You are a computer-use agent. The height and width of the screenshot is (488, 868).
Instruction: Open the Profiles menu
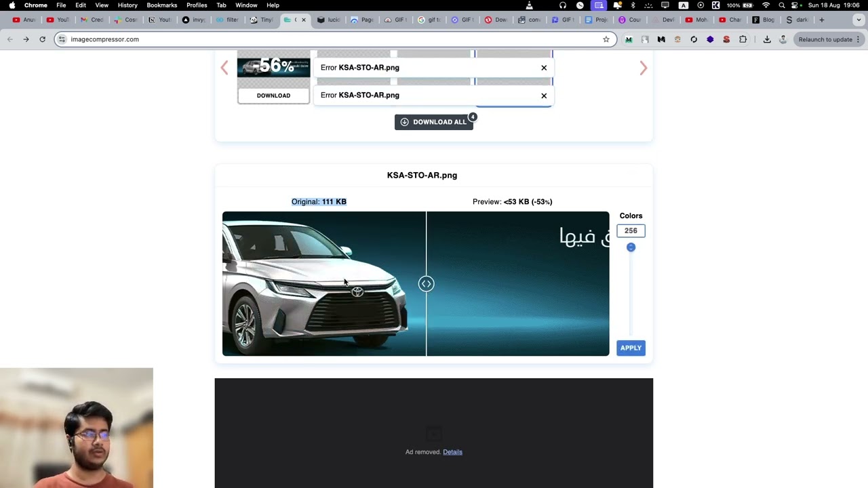pos(197,5)
